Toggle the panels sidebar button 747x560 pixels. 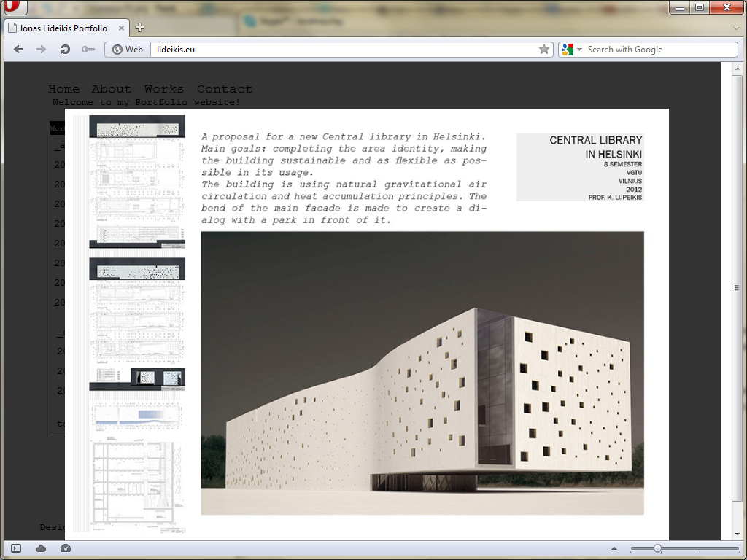[16, 548]
